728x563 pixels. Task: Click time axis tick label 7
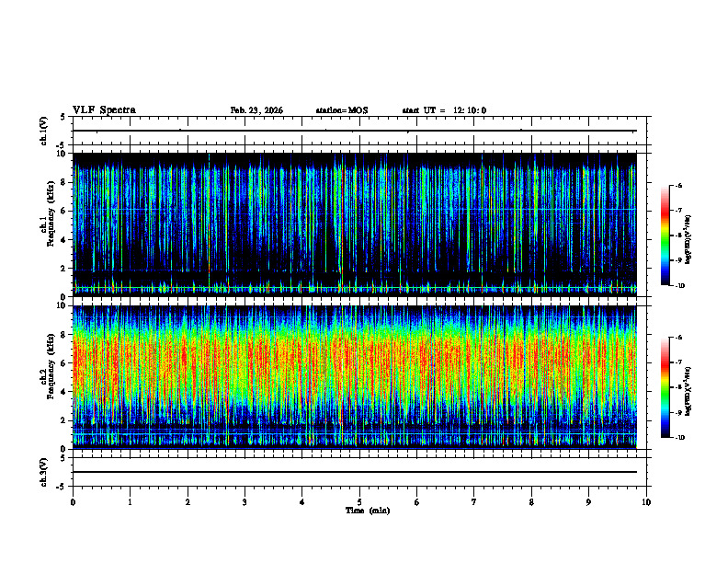(x=474, y=502)
